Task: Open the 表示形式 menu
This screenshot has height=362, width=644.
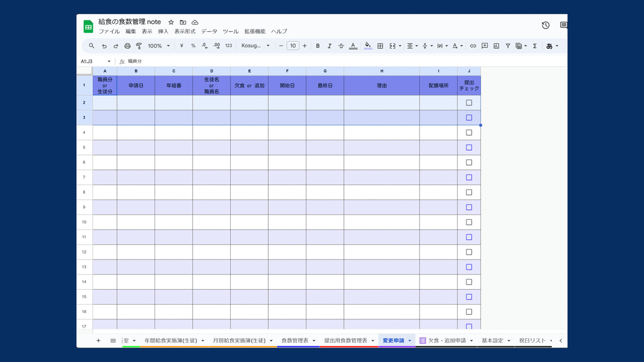Action: 185,32
